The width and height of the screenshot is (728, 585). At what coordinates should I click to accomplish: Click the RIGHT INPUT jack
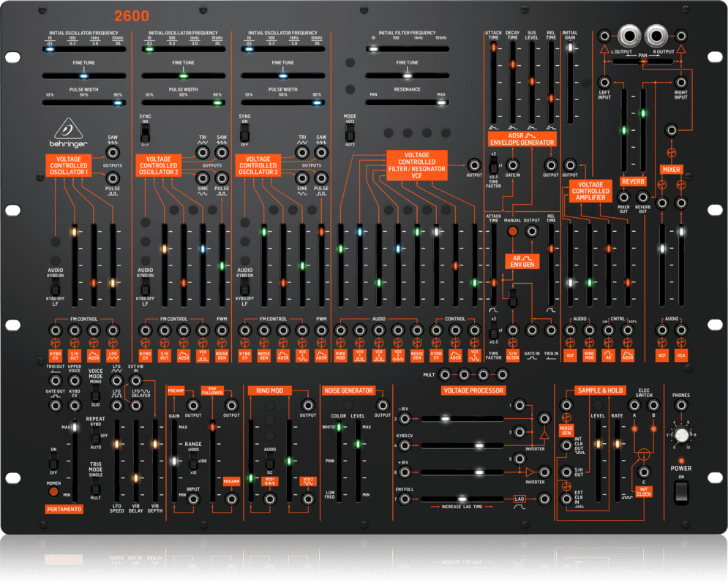click(680, 83)
